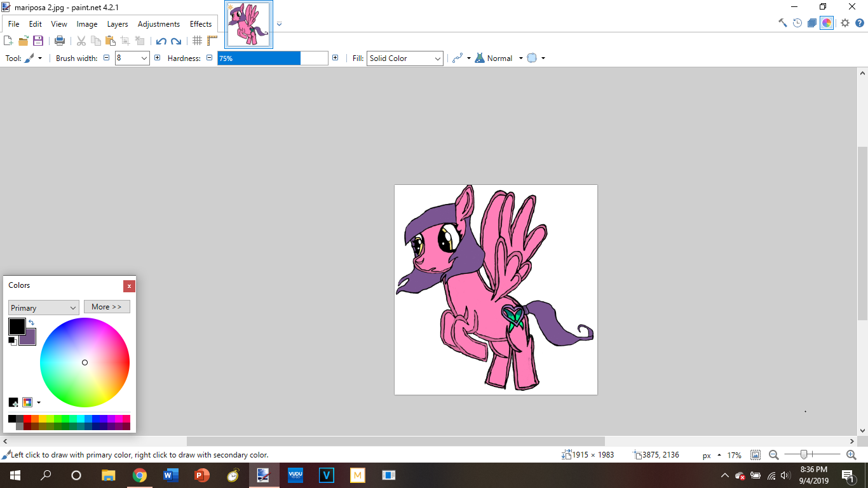Viewport: 868px width, 488px height.
Task: Toggle the Tools window hammer icon
Action: [783, 23]
